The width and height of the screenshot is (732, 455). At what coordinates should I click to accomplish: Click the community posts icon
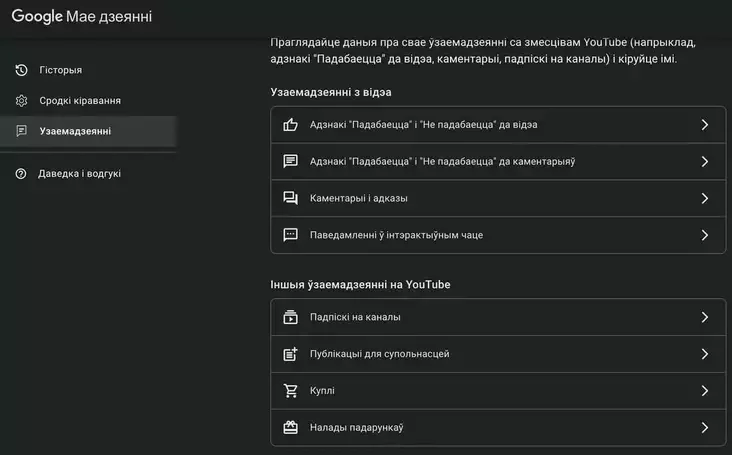tap(291, 354)
